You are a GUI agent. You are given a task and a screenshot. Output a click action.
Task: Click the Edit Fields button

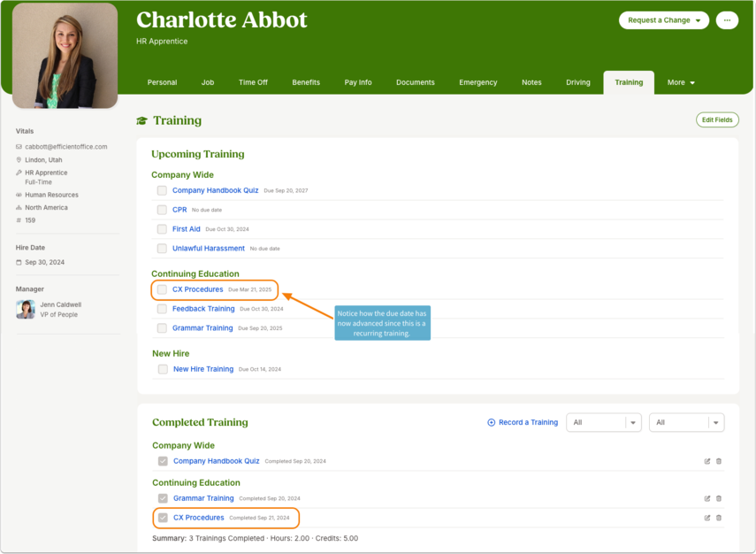(x=717, y=119)
